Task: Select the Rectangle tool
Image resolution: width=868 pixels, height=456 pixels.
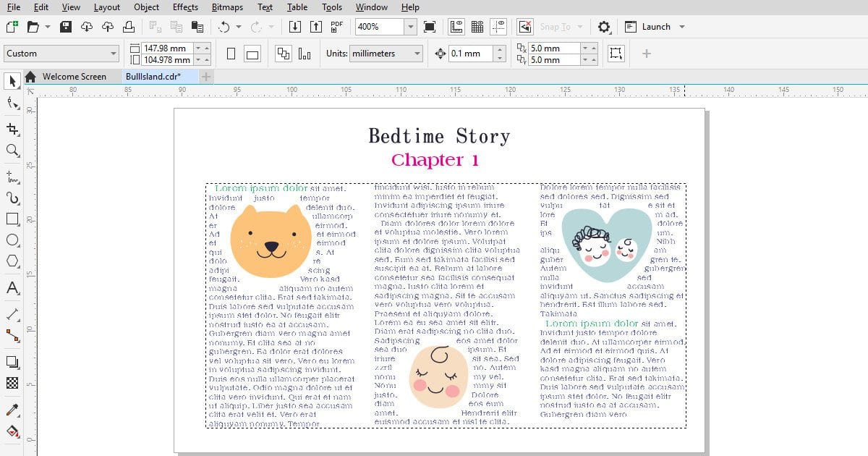Action: 12,219
